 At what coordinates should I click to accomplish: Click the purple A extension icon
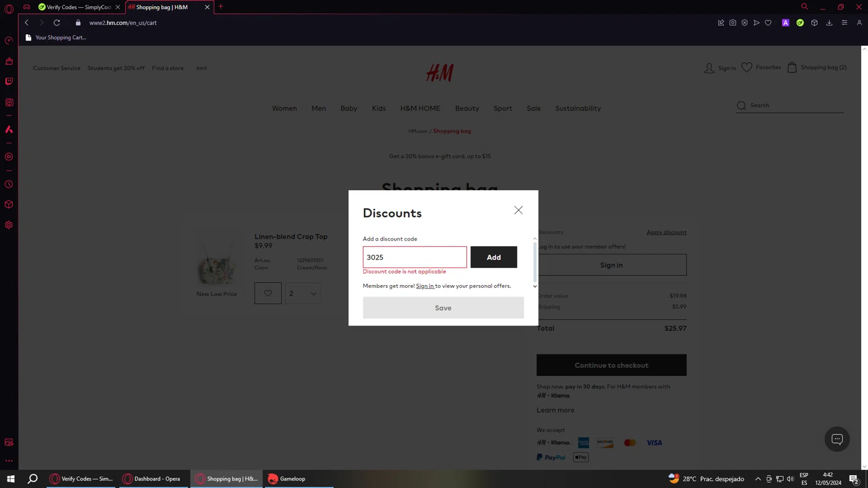(785, 23)
